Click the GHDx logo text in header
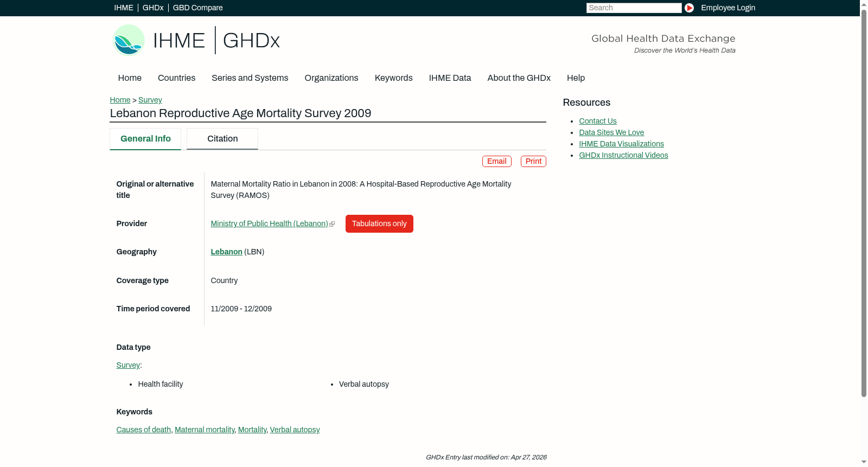868x467 pixels. 251,41
